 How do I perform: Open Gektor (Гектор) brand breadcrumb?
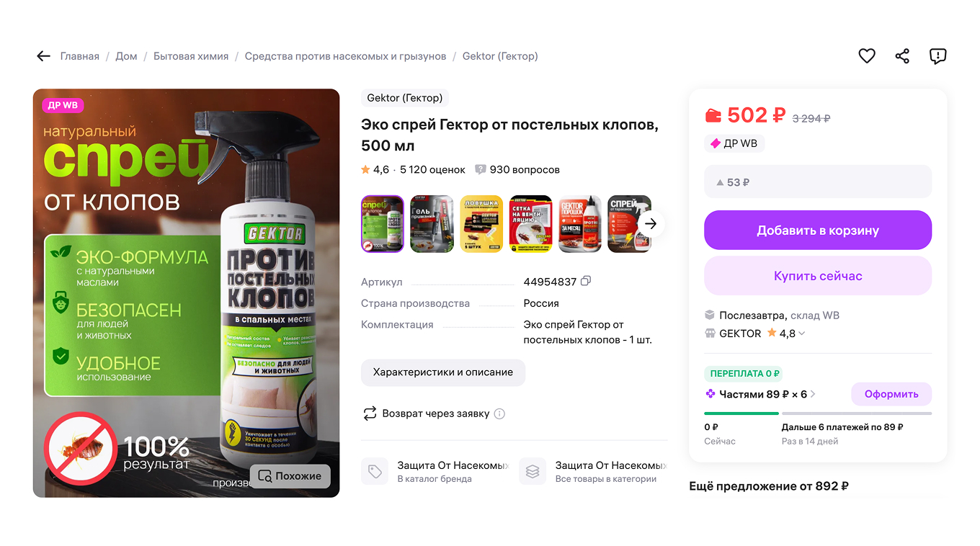pos(500,55)
